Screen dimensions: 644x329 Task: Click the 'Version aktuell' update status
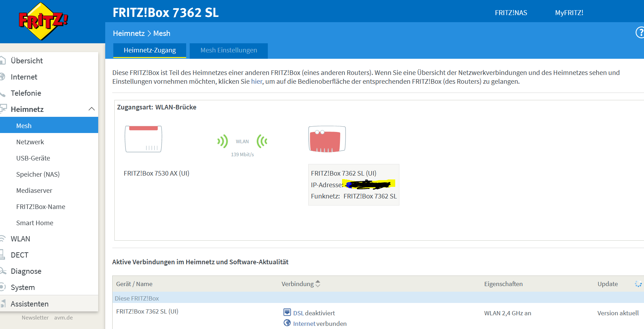[618, 313]
